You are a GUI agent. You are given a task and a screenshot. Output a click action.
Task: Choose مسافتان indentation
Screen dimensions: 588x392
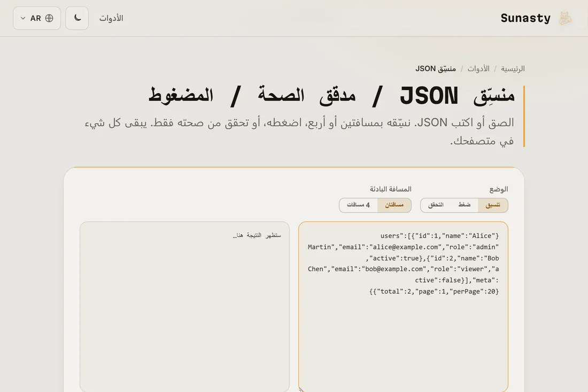(394, 205)
